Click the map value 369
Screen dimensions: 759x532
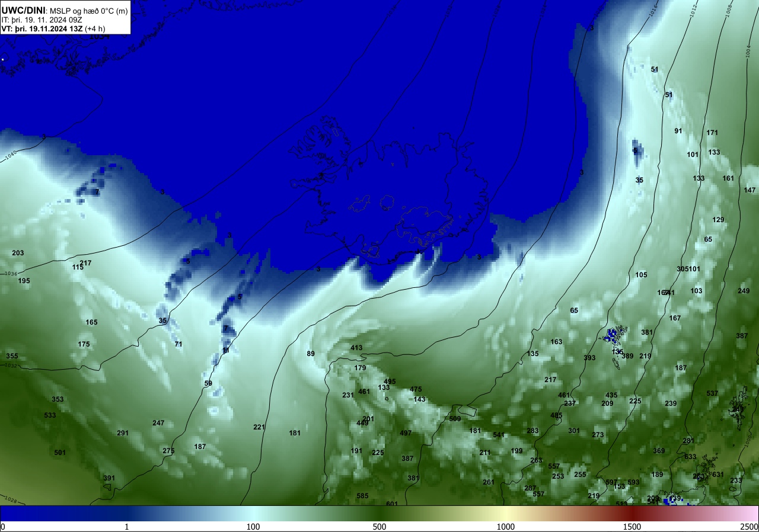(659, 451)
